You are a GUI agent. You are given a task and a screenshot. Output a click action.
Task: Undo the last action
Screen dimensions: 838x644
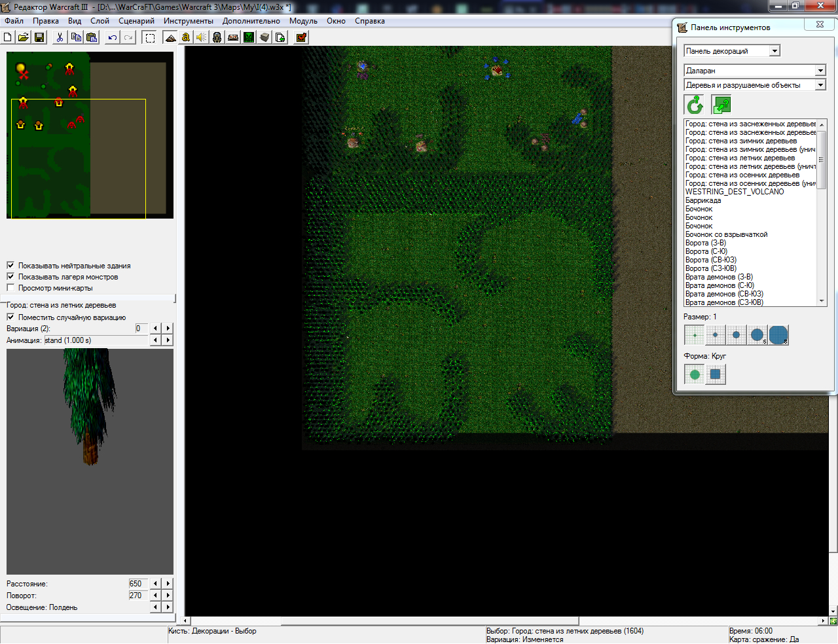click(113, 37)
